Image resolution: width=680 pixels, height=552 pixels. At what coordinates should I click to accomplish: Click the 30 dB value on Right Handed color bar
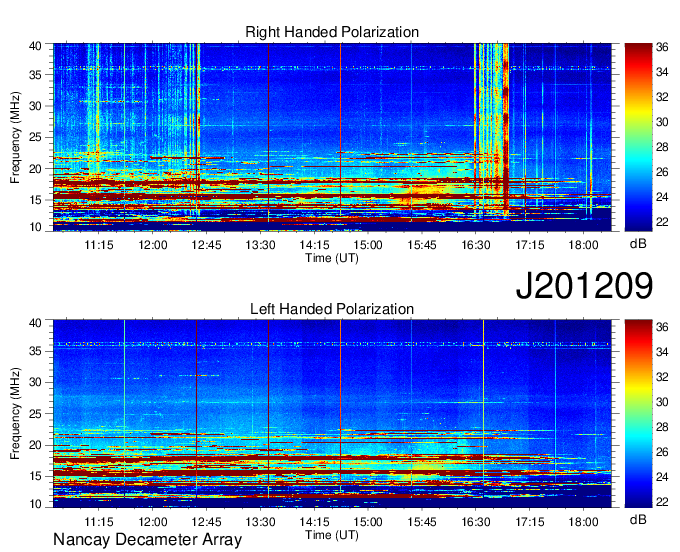tap(662, 122)
